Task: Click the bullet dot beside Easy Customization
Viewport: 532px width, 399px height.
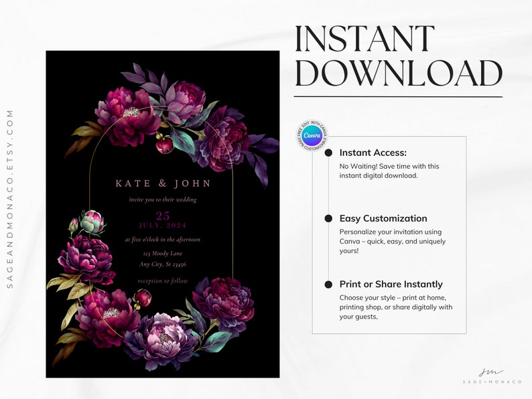Action: (x=328, y=218)
